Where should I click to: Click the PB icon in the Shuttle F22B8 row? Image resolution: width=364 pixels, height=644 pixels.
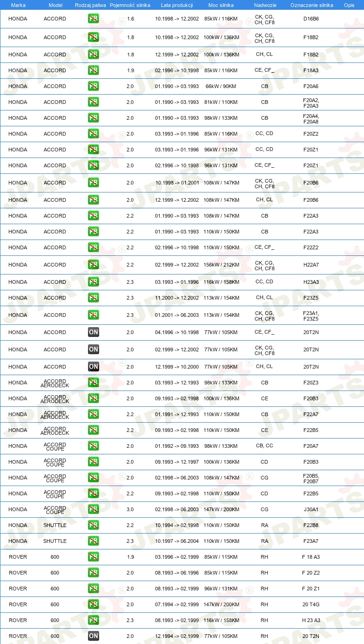click(x=94, y=525)
